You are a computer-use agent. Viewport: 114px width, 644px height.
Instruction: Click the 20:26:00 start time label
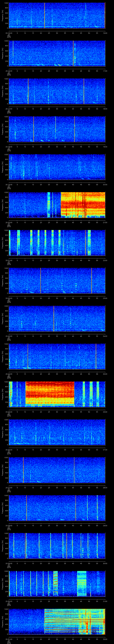pyautogui.click(x=9, y=450)
